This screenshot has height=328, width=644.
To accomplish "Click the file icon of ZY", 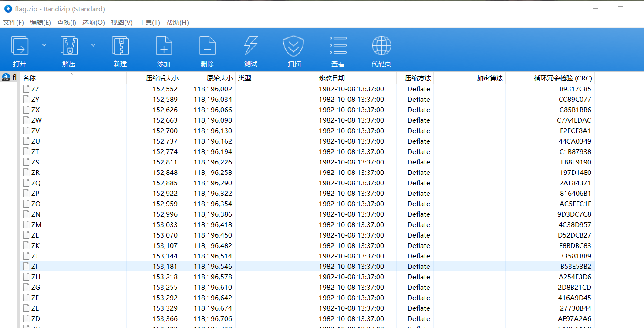I will 27,99.
